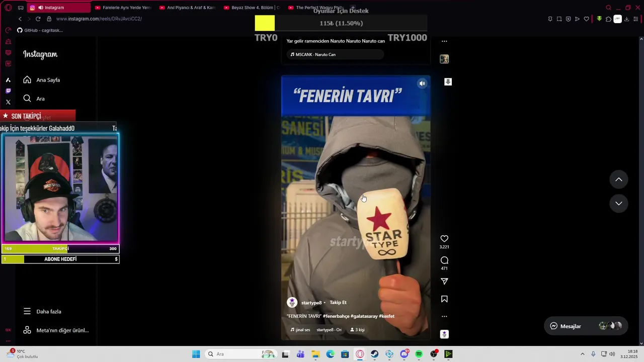644x362 pixels.
Task: Open browser downloads tray icon
Action: (x=626, y=19)
